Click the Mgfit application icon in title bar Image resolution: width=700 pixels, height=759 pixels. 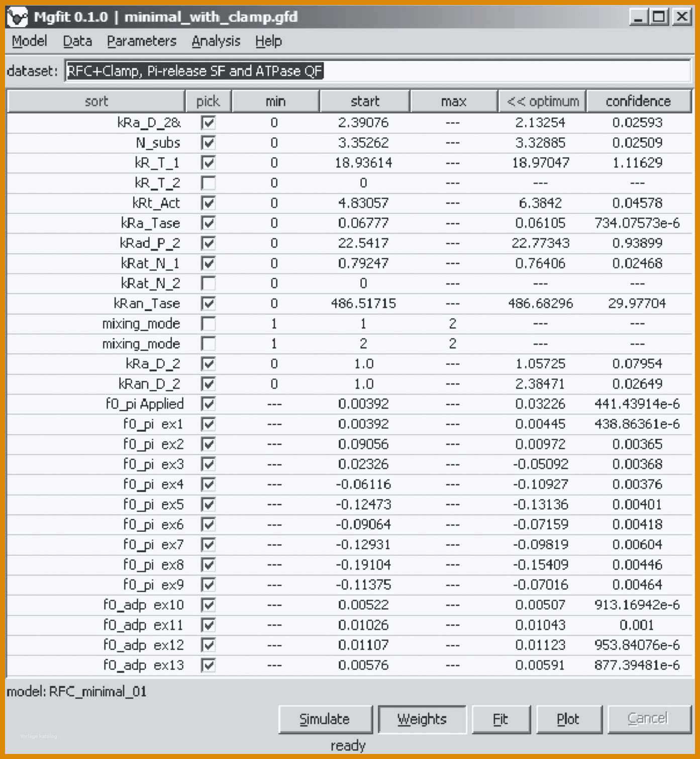pyautogui.click(x=17, y=17)
